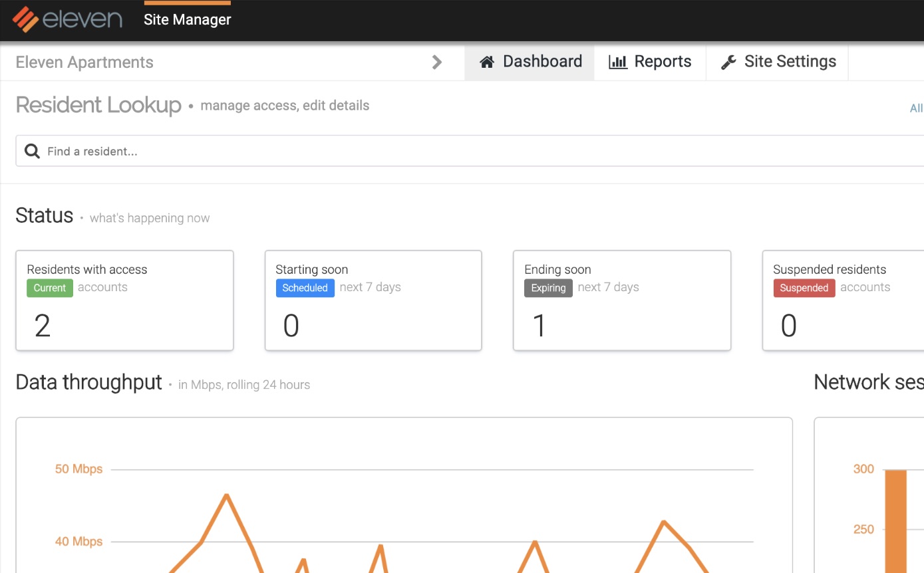Click the Starting soon count 0

point(291,326)
